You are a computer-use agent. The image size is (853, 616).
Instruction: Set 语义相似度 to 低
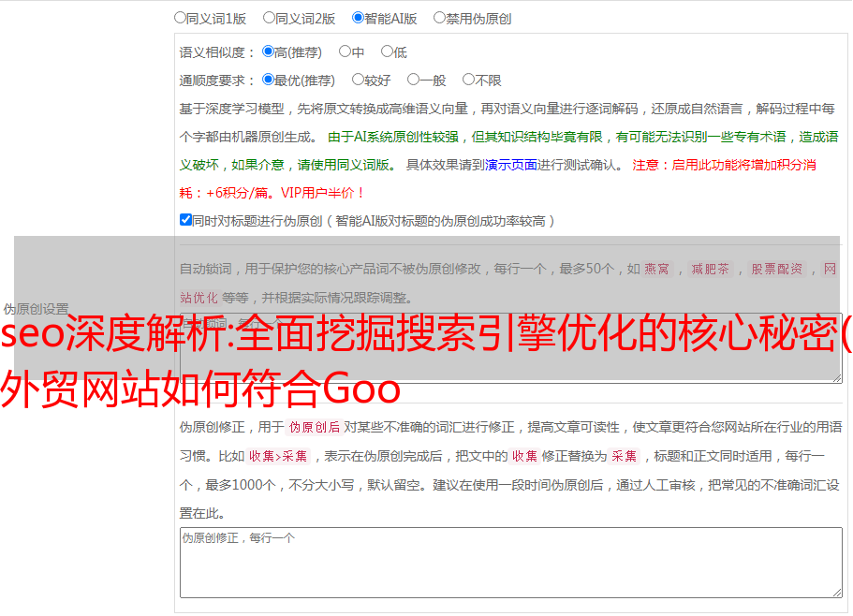tap(387, 51)
